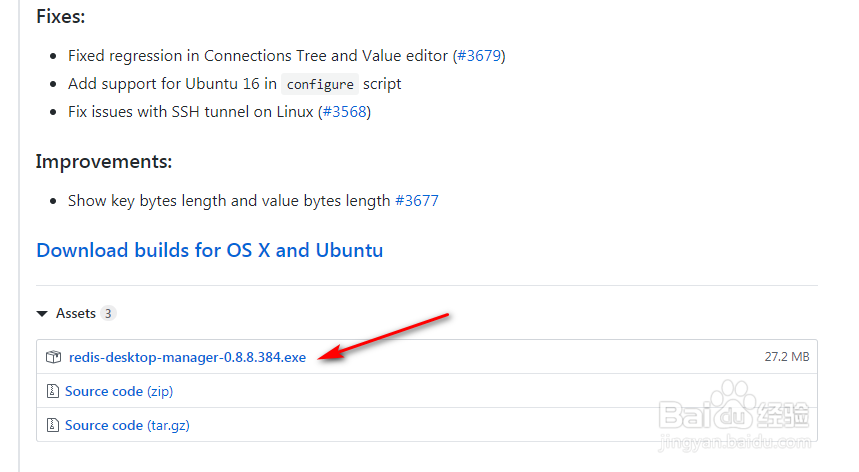This screenshot has width=859, height=472.
Task: Click the Assets section label
Action: [x=76, y=314]
